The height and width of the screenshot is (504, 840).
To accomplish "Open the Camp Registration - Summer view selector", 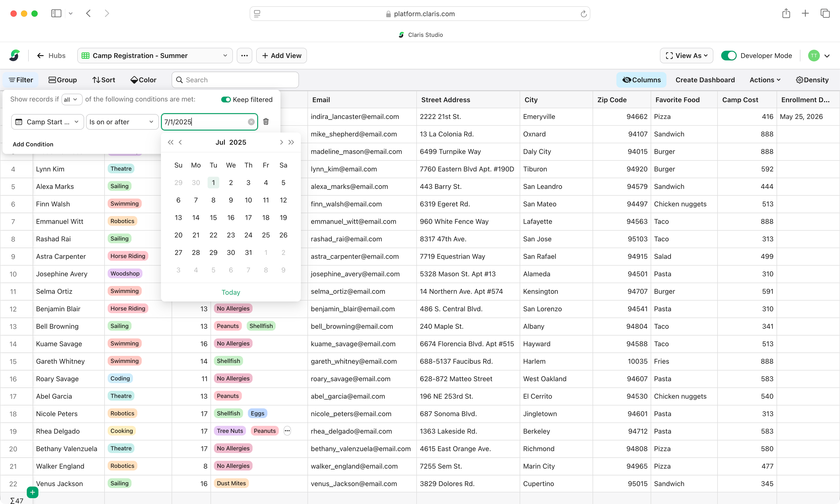I will (155, 56).
